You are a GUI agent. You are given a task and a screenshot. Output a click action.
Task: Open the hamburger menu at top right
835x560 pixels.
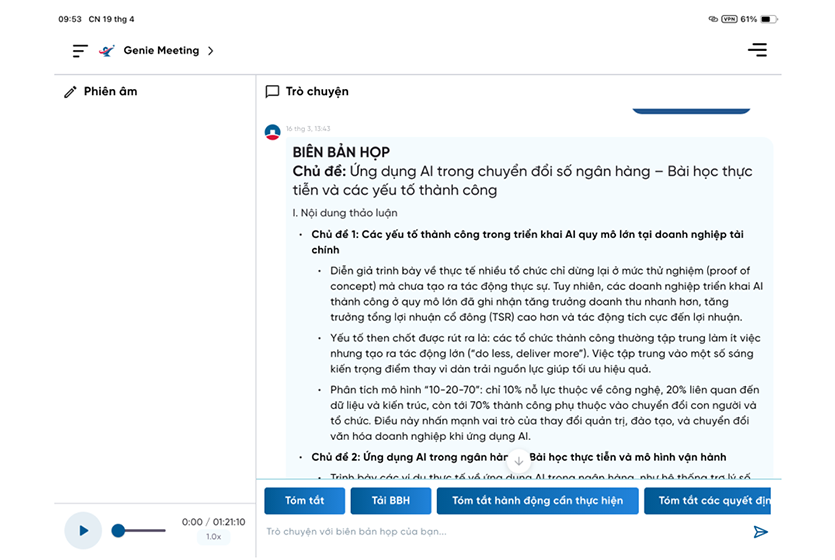click(757, 50)
